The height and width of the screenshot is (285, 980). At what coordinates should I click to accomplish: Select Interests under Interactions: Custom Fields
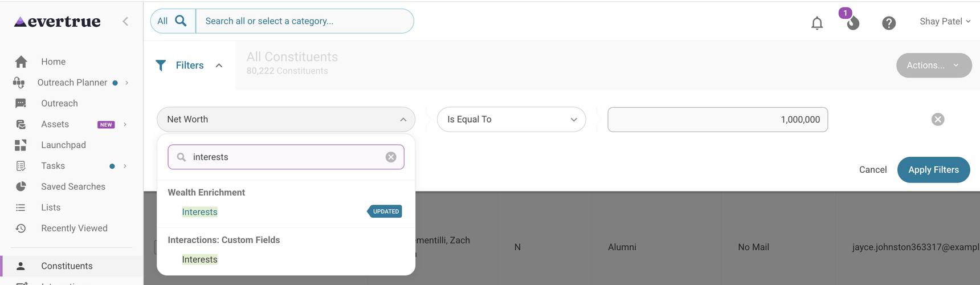click(199, 259)
